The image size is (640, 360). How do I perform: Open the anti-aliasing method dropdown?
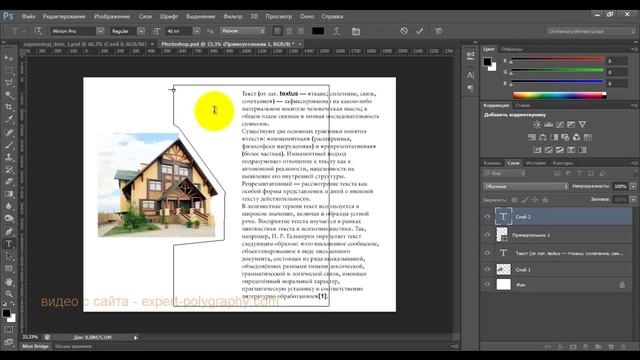click(x=243, y=31)
